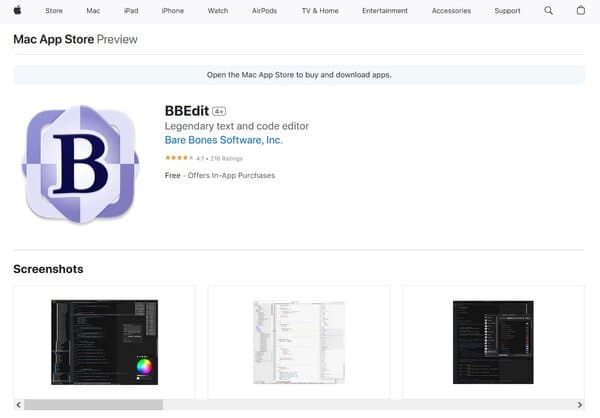Open the Watch menu
This screenshot has width=600, height=418.
point(218,11)
